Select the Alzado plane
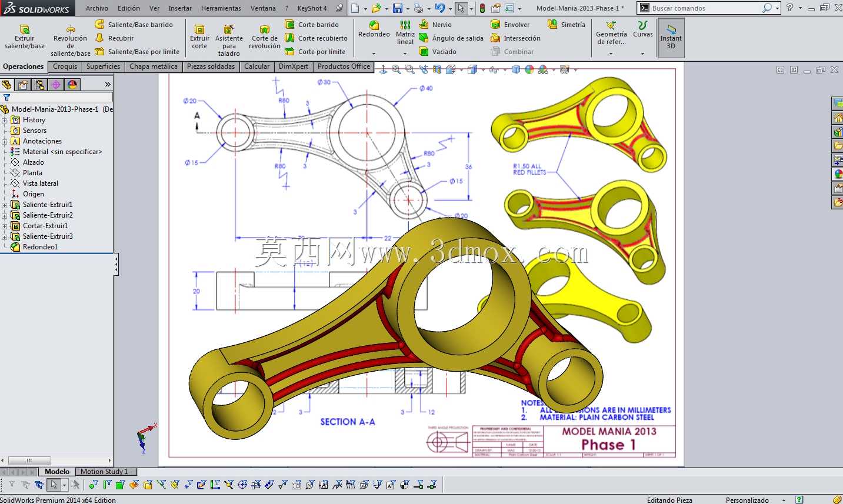The image size is (843, 504). 28,162
